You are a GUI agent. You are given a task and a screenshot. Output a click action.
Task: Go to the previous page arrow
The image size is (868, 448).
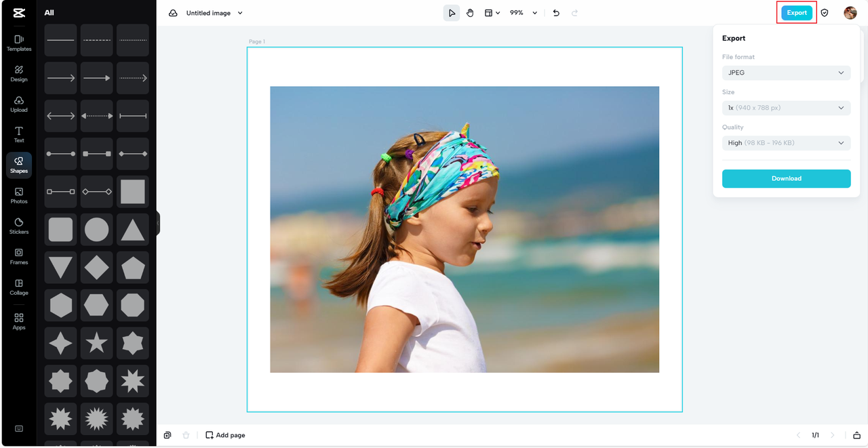tap(798, 435)
